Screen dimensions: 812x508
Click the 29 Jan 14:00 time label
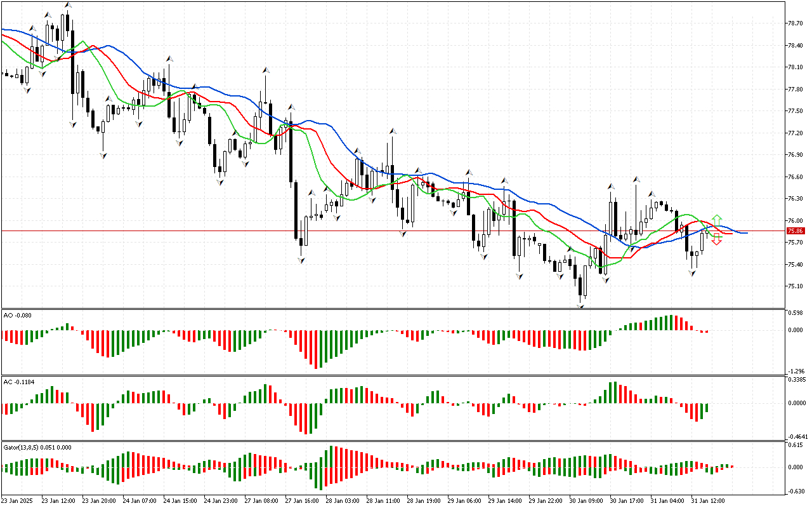[x=506, y=501]
